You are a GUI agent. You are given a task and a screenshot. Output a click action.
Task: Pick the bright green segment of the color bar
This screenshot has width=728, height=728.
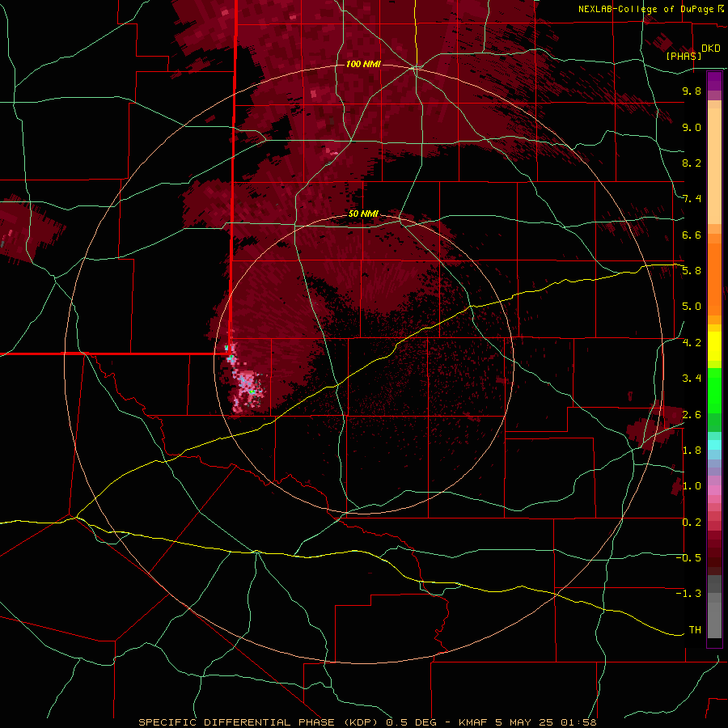pos(714,391)
